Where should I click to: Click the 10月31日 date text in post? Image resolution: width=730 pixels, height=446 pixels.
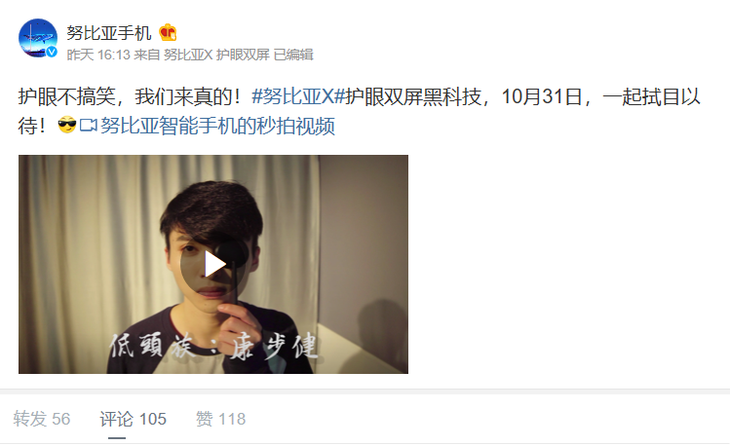pos(542,97)
